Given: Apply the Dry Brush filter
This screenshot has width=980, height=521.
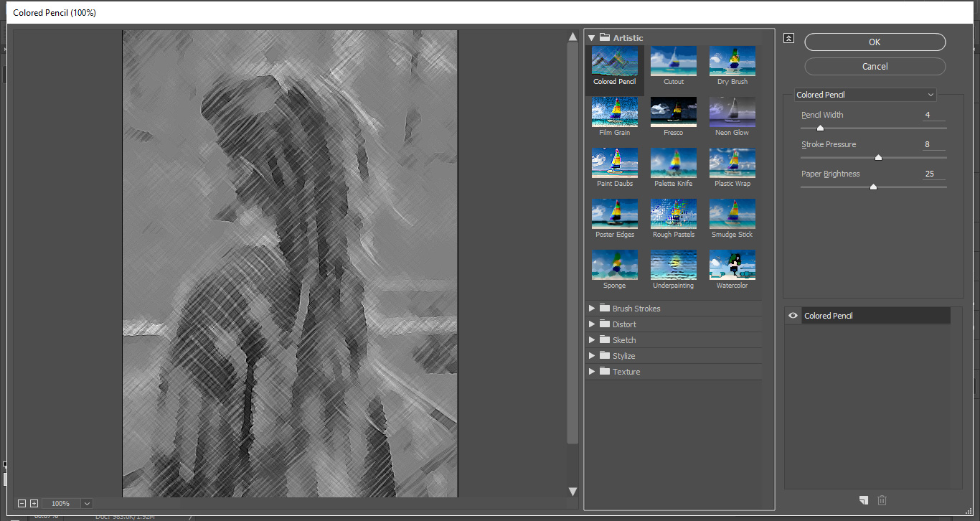Looking at the screenshot, I should [732, 60].
